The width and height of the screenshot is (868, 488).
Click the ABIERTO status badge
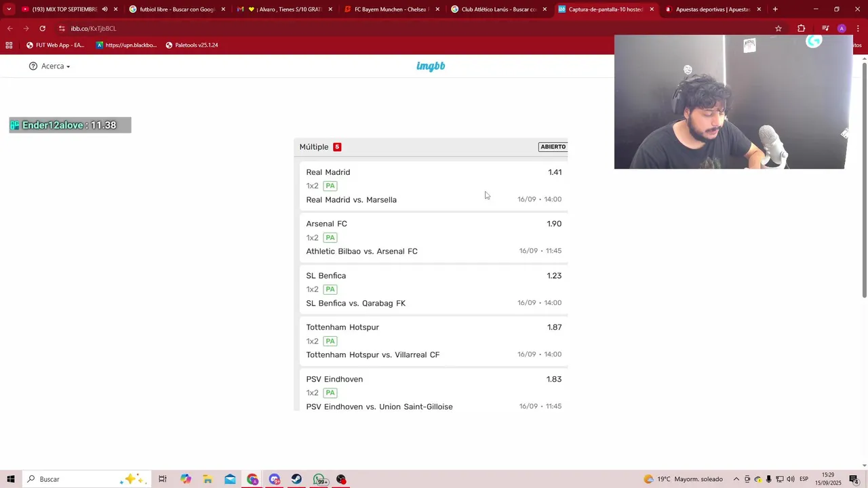553,146
